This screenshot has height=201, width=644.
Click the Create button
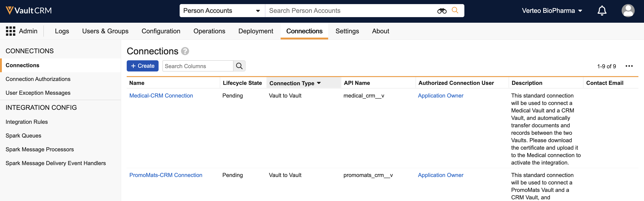143,66
